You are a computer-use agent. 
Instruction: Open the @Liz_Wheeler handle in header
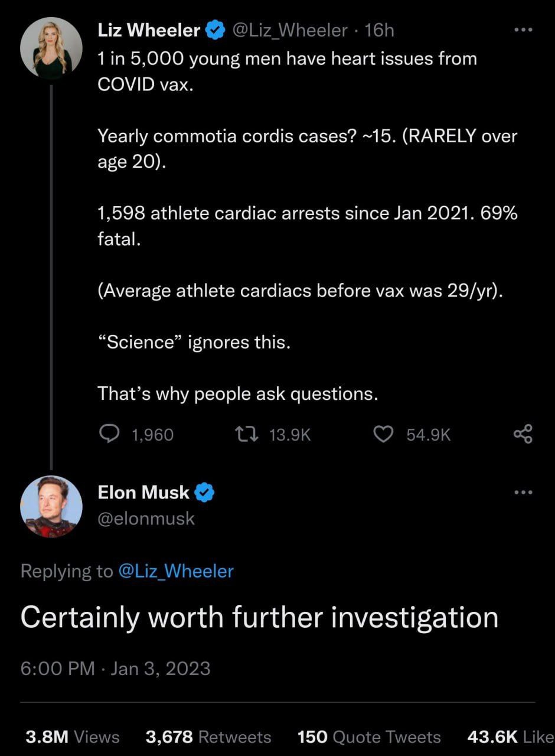pyautogui.click(x=290, y=30)
